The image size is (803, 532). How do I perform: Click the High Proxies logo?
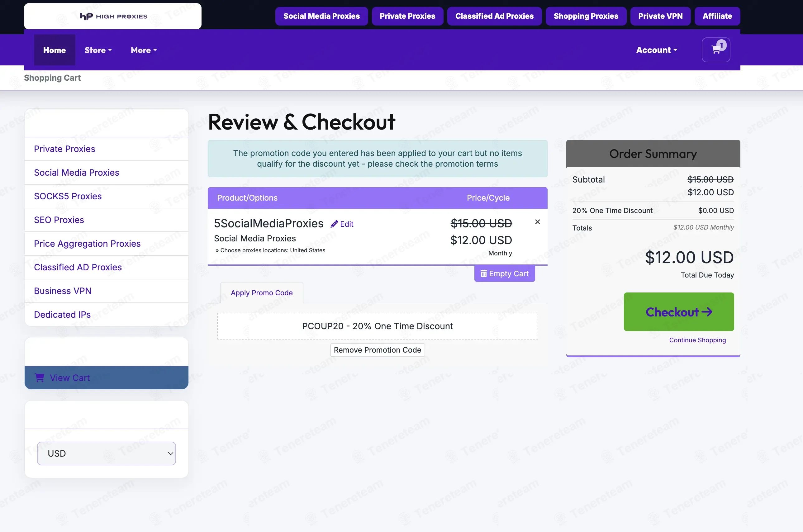113,16
